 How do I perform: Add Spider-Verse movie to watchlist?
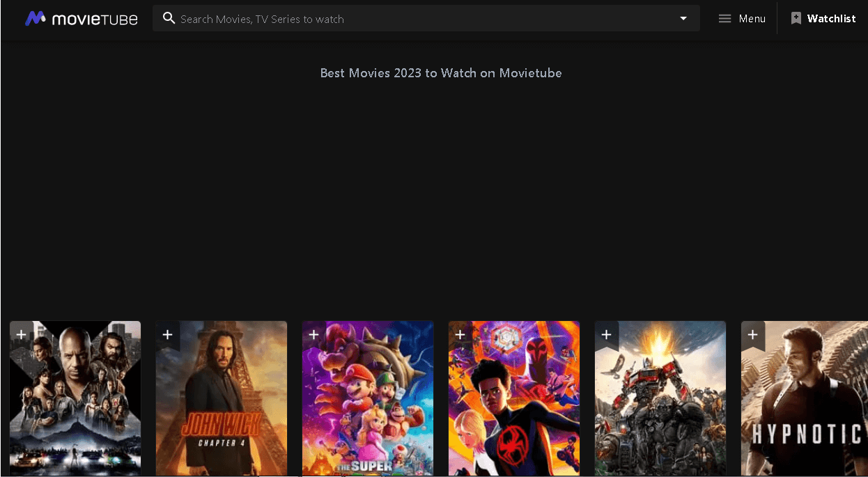(460, 335)
